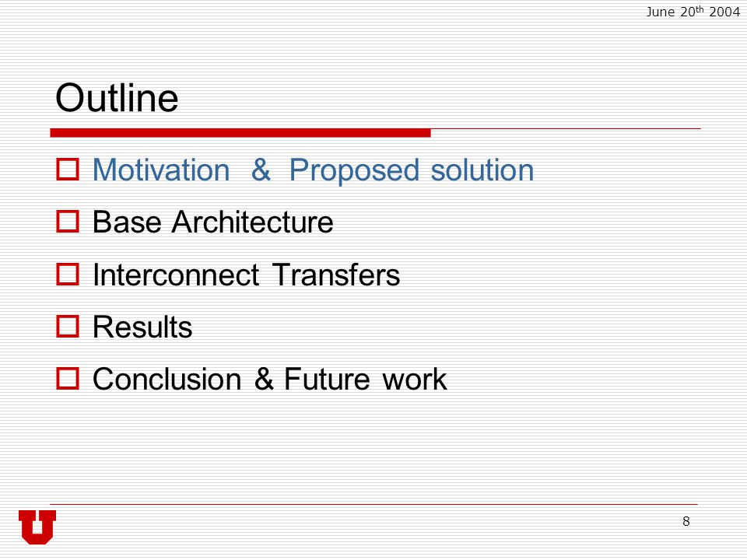Click the Base Architecture bullet text
This screenshot has height=560, width=747.
pyautogui.click(x=212, y=222)
